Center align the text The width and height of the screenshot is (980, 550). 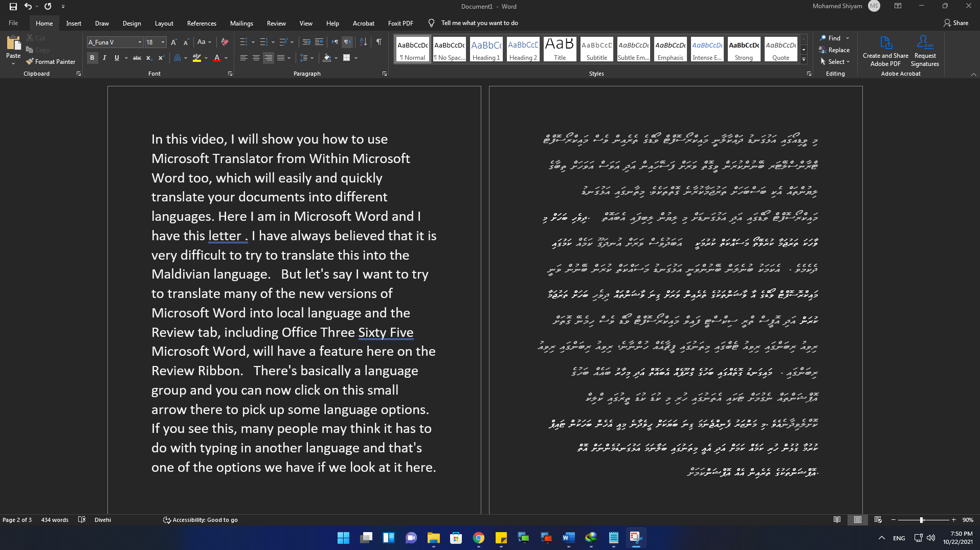[256, 58]
